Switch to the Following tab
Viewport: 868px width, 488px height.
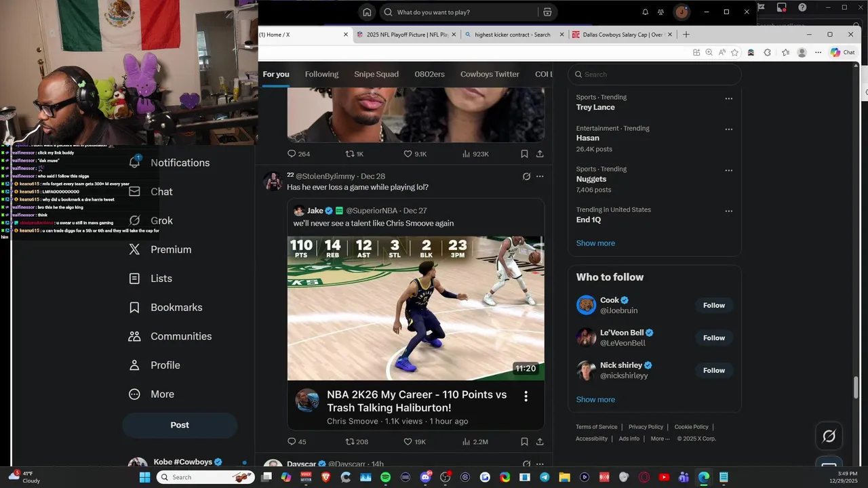321,74
